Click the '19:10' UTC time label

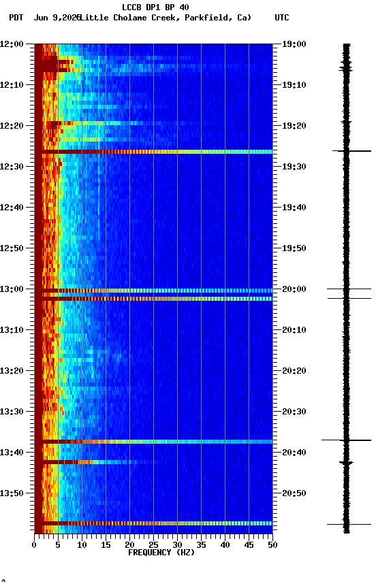tap(294, 85)
